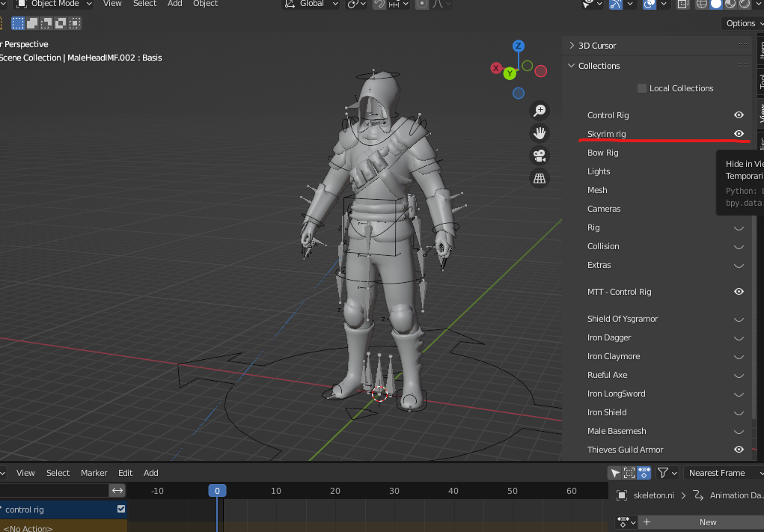
Task: Click the filter funnel icon in timeline
Action: click(662, 473)
